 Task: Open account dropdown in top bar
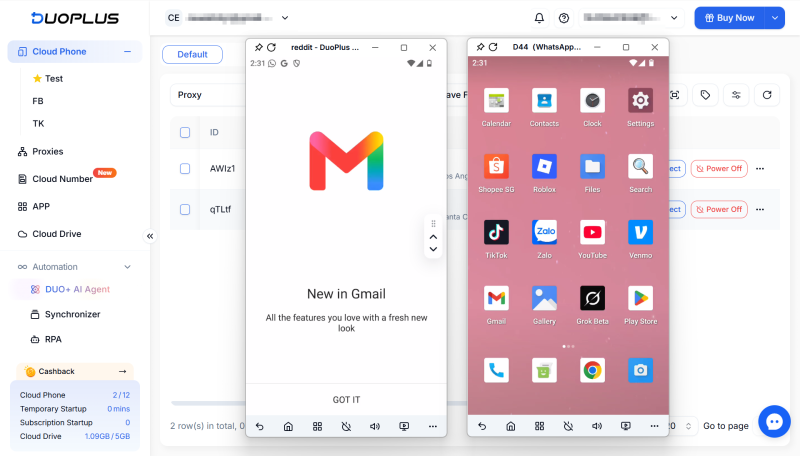(x=631, y=18)
